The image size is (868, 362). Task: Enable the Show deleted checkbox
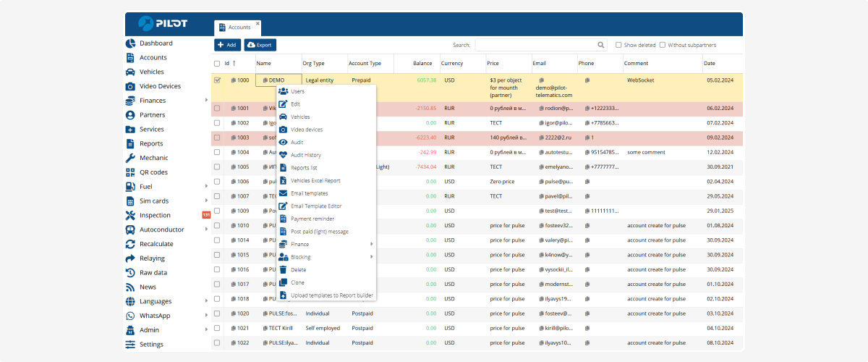tap(618, 45)
